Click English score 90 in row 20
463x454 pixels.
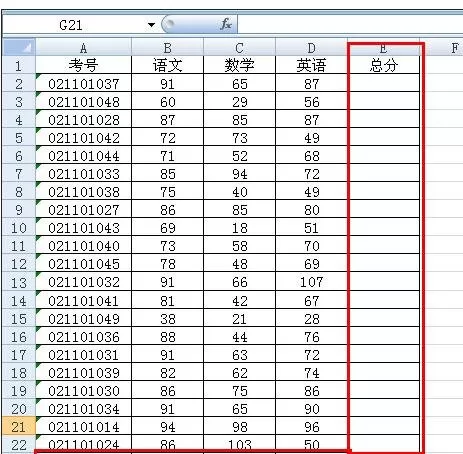click(x=312, y=408)
